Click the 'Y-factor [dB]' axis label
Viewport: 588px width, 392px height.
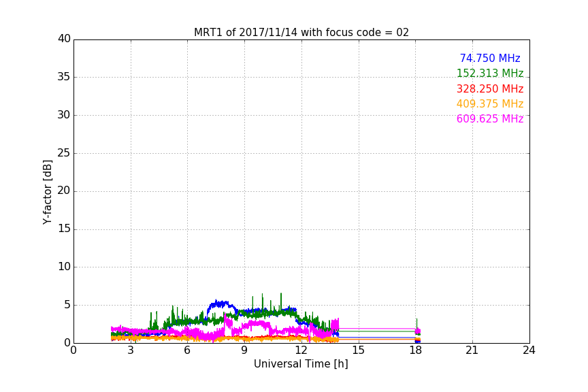click(x=47, y=192)
